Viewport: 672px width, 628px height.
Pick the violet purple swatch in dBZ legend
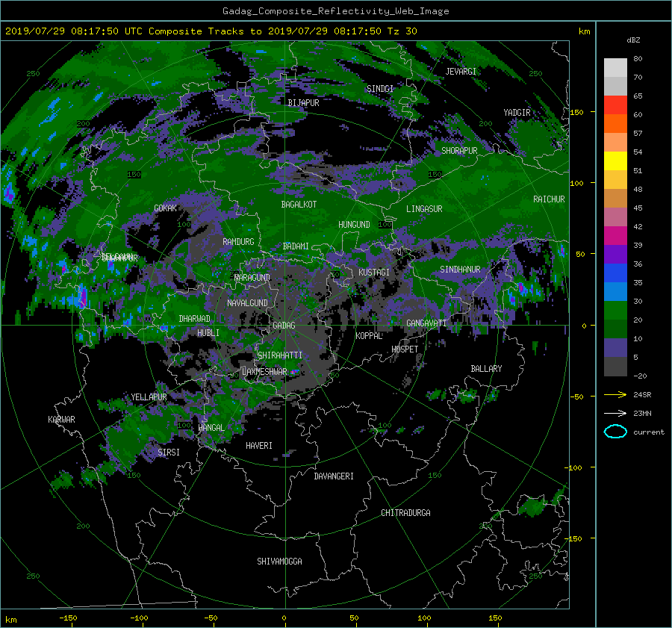[x=615, y=255]
